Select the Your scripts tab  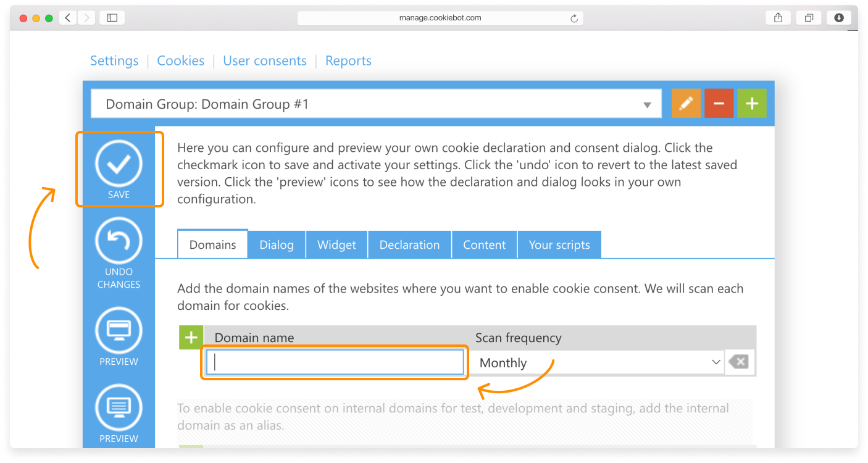[559, 245]
